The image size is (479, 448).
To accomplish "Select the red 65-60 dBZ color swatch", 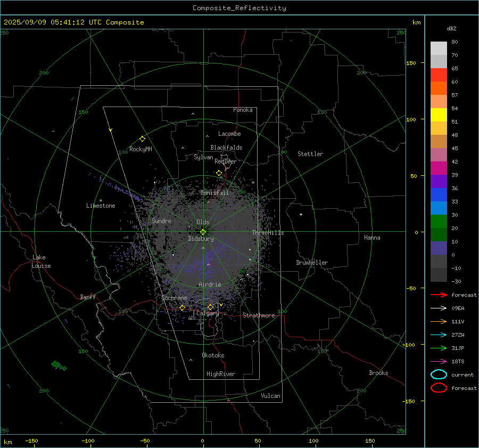I will point(439,75).
